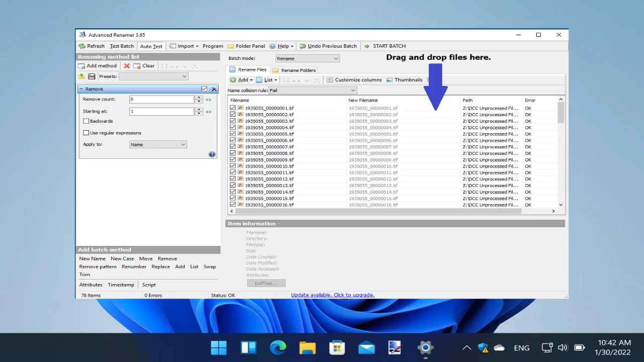Enable Use regular expressions checkbox
Image resolution: width=644 pixels, height=362 pixels.
pyautogui.click(x=86, y=133)
